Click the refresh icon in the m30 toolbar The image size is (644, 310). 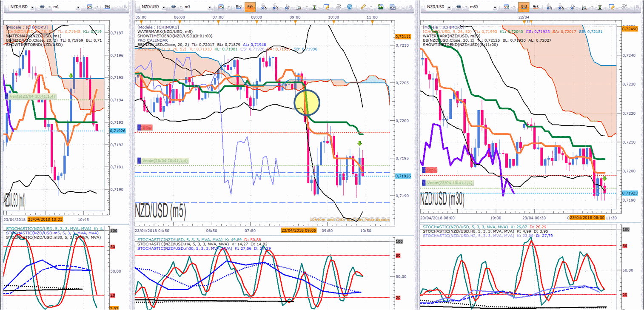[x=624, y=7]
